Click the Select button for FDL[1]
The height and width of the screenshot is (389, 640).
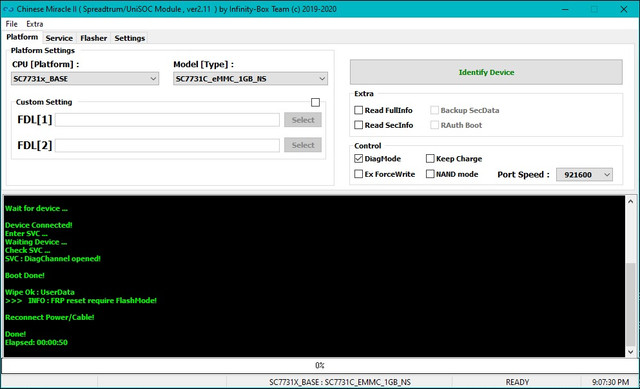coord(303,120)
